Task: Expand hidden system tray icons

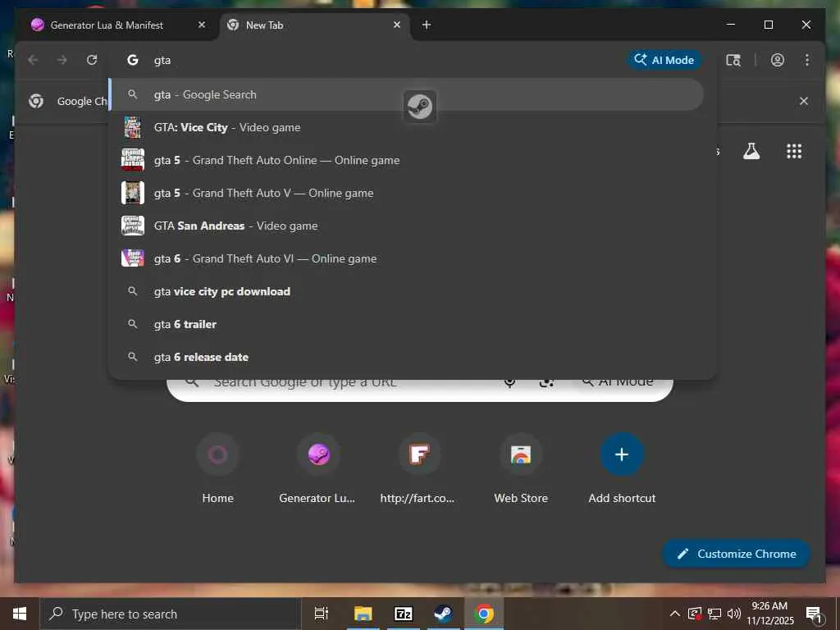Action: [x=675, y=614]
